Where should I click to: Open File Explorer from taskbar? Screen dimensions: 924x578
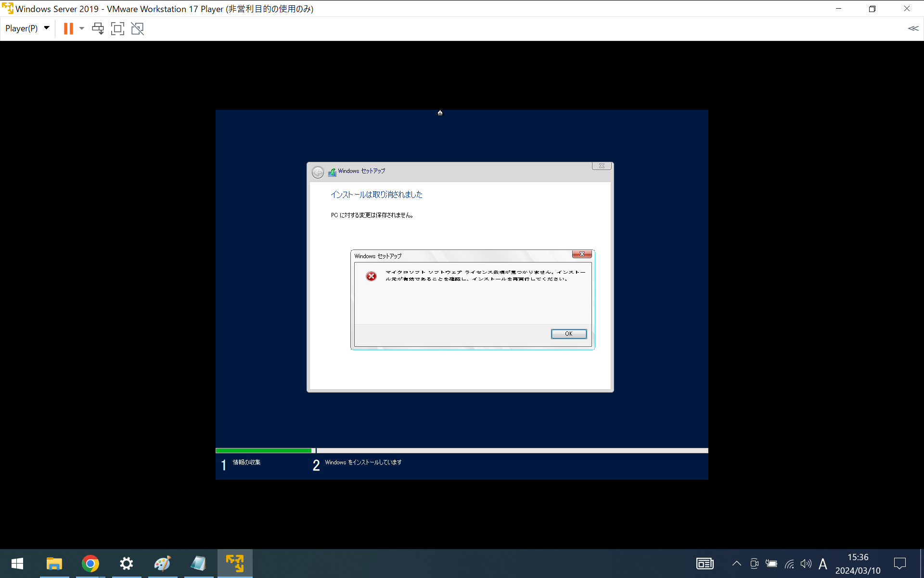tap(54, 563)
